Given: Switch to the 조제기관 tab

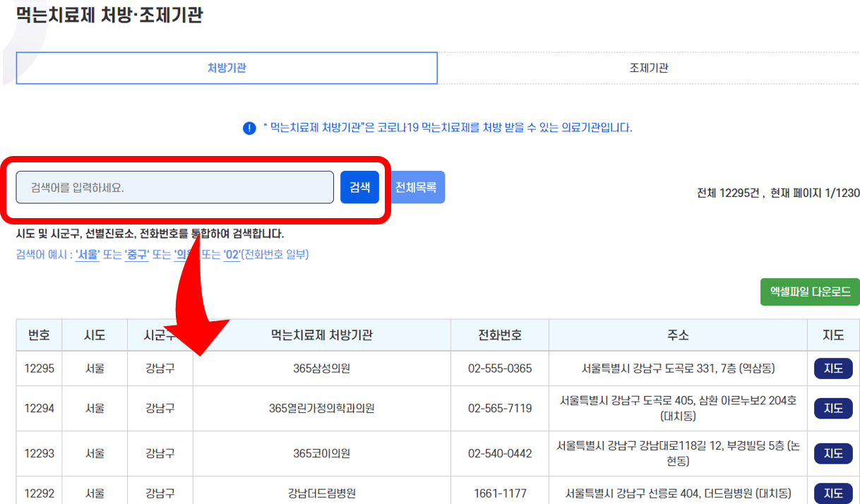Looking at the screenshot, I should click(x=649, y=68).
